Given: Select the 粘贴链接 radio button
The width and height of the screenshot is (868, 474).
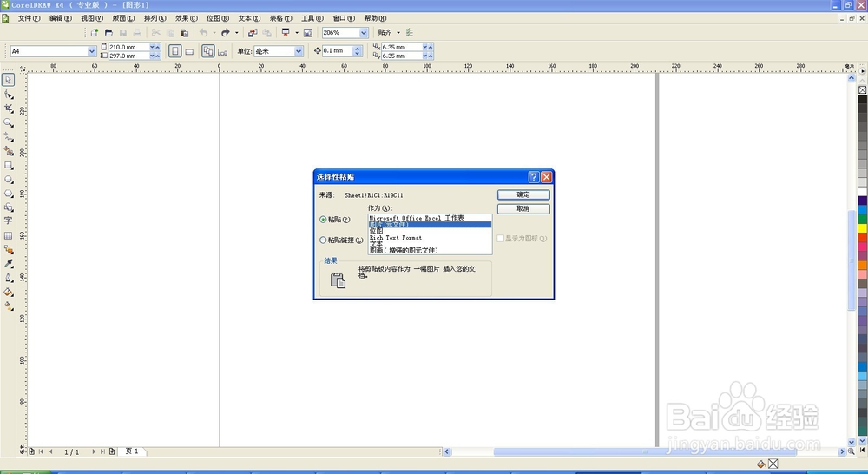Looking at the screenshot, I should coord(323,240).
